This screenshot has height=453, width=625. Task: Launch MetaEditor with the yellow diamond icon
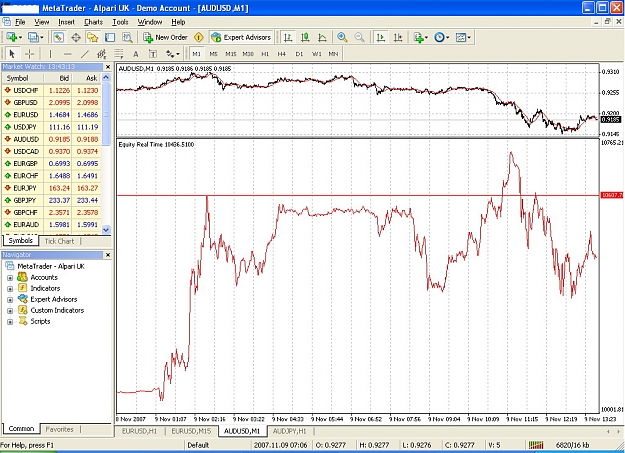tap(199, 37)
